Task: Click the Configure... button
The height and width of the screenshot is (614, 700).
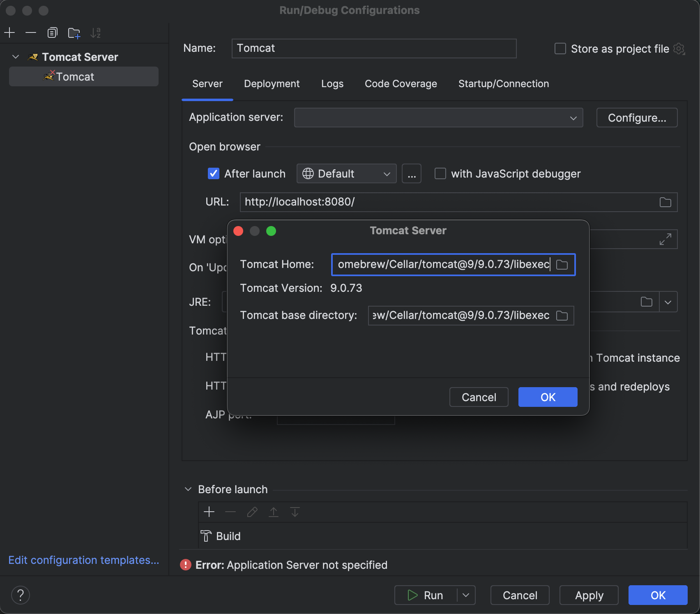Action: [637, 118]
